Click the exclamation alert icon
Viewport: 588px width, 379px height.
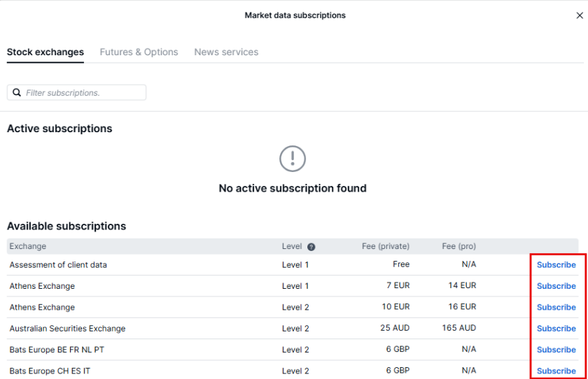293,159
